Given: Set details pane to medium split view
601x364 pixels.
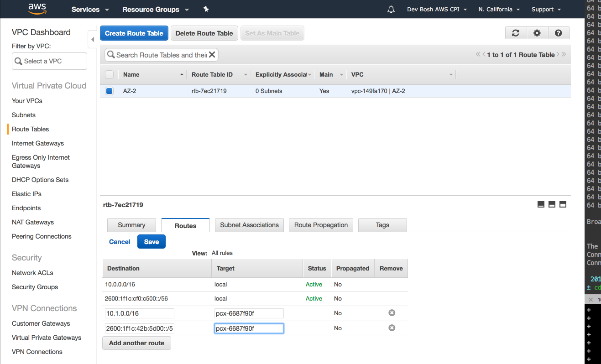Looking at the screenshot, I should [x=552, y=205].
